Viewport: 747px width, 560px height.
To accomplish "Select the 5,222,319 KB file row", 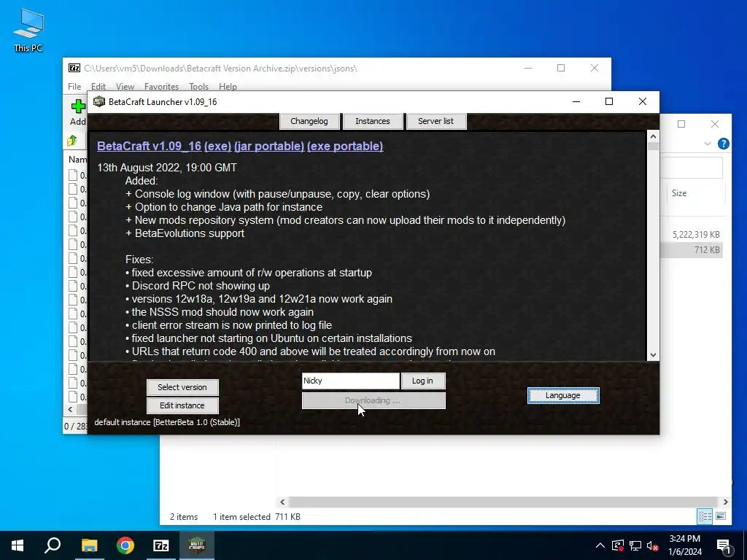I will pyautogui.click(x=692, y=234).
